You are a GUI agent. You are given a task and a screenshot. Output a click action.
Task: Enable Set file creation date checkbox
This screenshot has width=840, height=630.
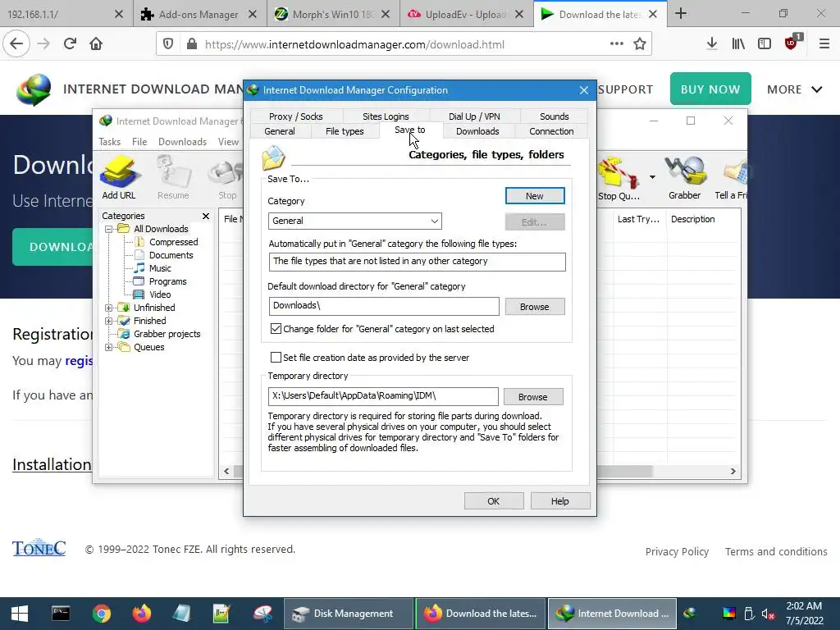276,358
